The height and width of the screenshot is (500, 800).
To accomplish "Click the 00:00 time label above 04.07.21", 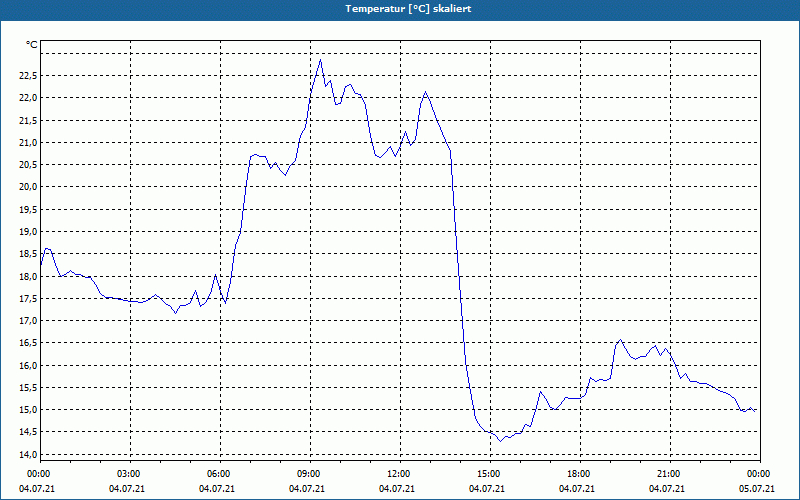I will tap(37, 474).
